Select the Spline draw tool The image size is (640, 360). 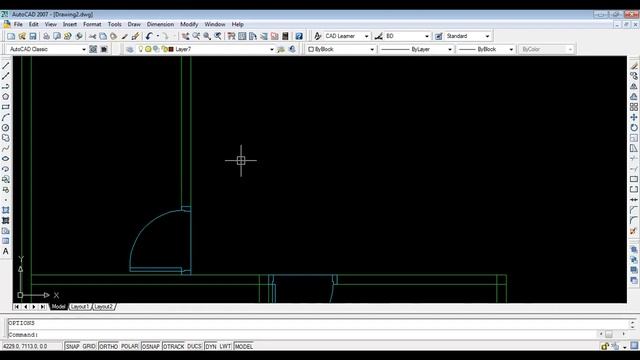pos(6,148)
